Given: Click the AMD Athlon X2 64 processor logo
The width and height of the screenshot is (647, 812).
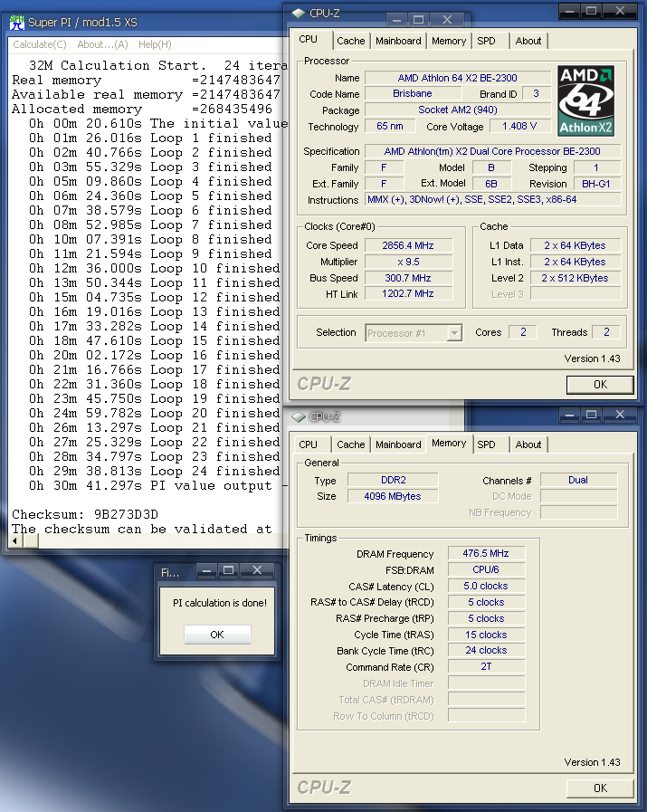Looking at the screenshot, I should click(586, 101).
